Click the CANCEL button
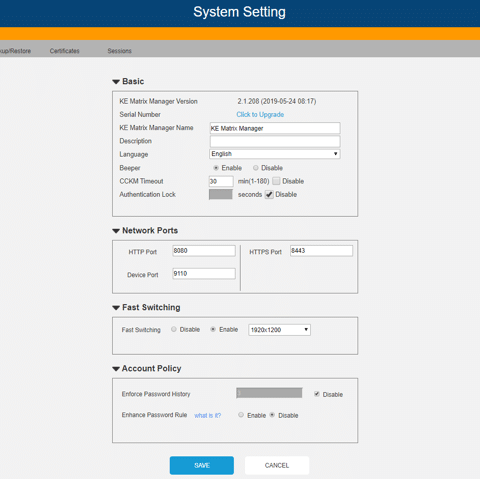 pos(277,465)
